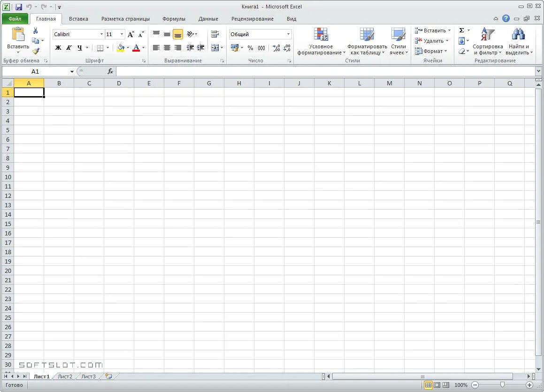Click the insert function fx button
This screenshot has width=544, height=392.
coord(110,71)
